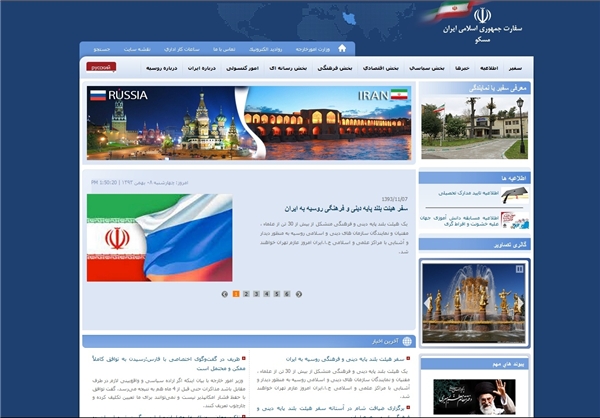Click the date 1393/11/07 above headline
This screenshot has height=418, width=600.
coord(395,199)
